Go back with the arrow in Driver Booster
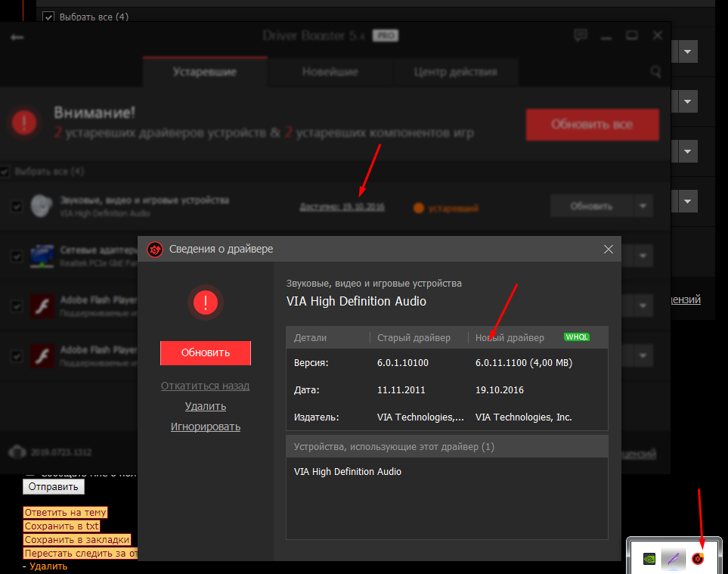 (17, 37)
